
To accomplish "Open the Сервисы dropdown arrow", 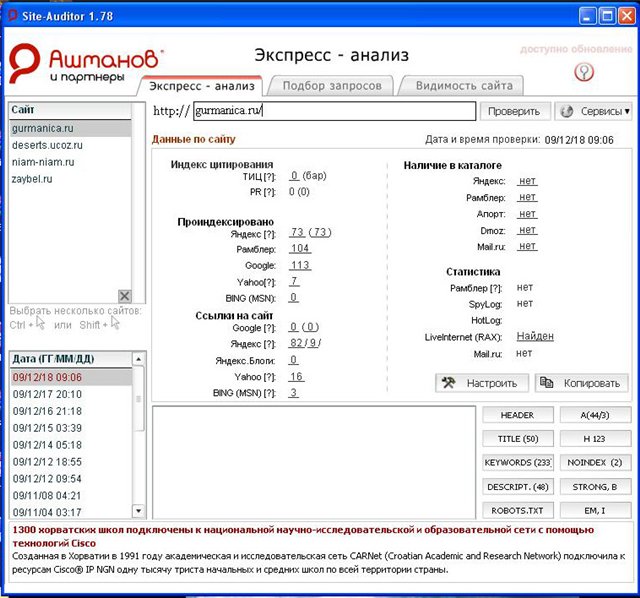I will click(626, 111).
